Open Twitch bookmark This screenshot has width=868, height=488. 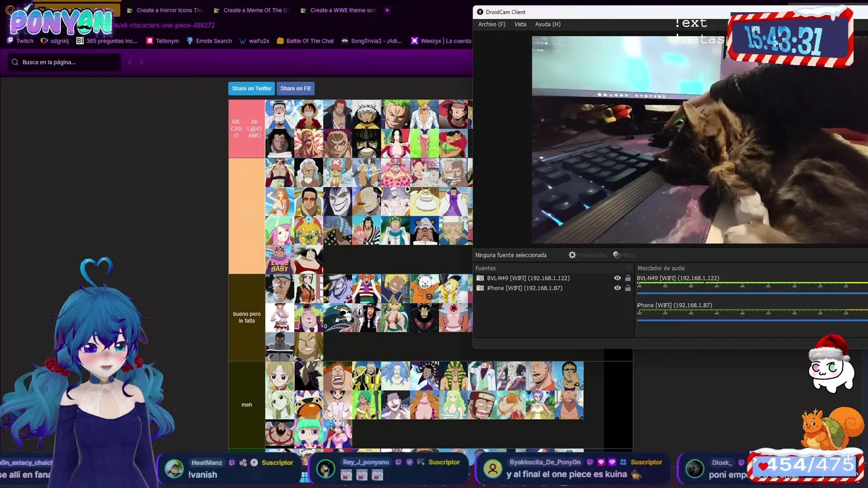(x=20, y=41)
